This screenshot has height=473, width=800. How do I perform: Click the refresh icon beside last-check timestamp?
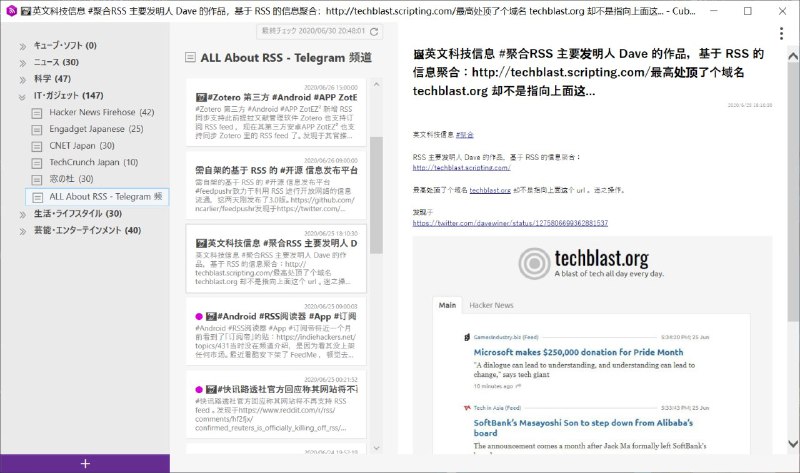click(374, 32)
